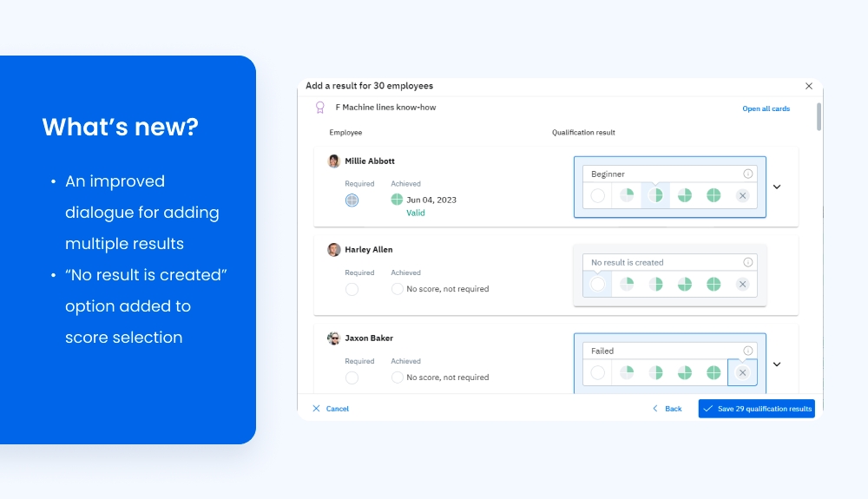Click the qualification ribbon icon beside F Machine lines
Screen dimensions: 868x499
click(319, 108)
